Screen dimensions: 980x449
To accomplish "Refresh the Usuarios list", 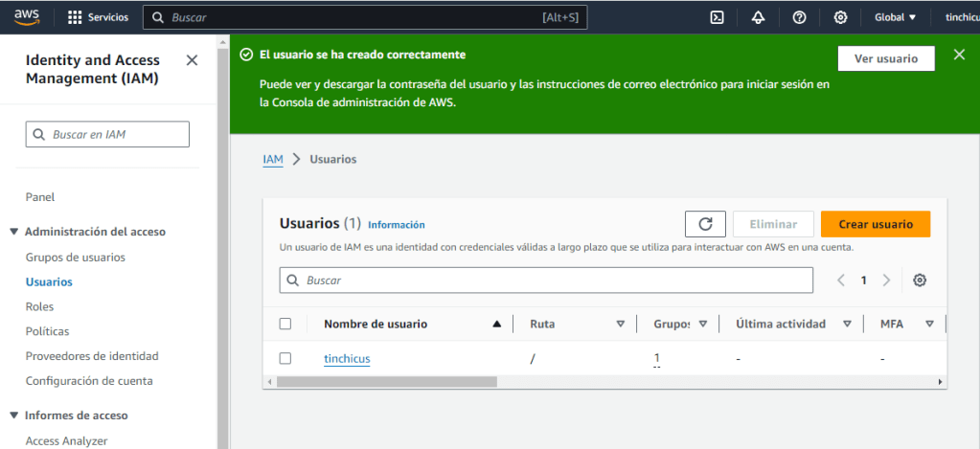I will point(705,224).
